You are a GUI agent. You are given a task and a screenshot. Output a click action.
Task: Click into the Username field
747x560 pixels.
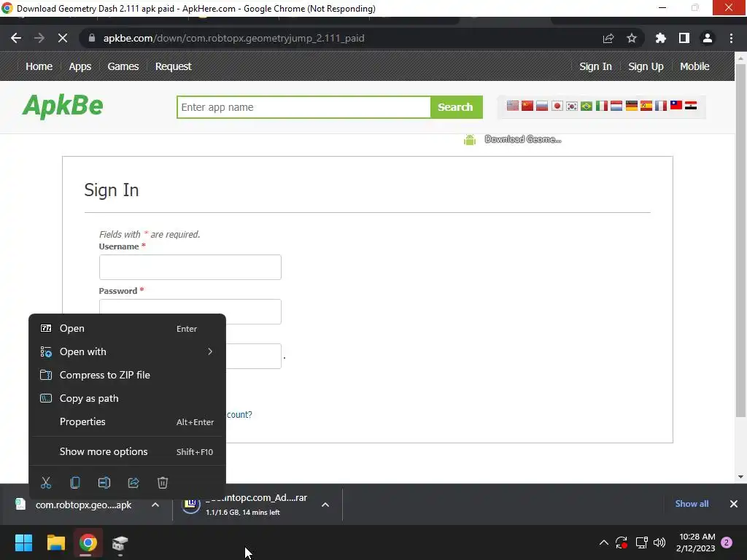(x=190, y=267)
